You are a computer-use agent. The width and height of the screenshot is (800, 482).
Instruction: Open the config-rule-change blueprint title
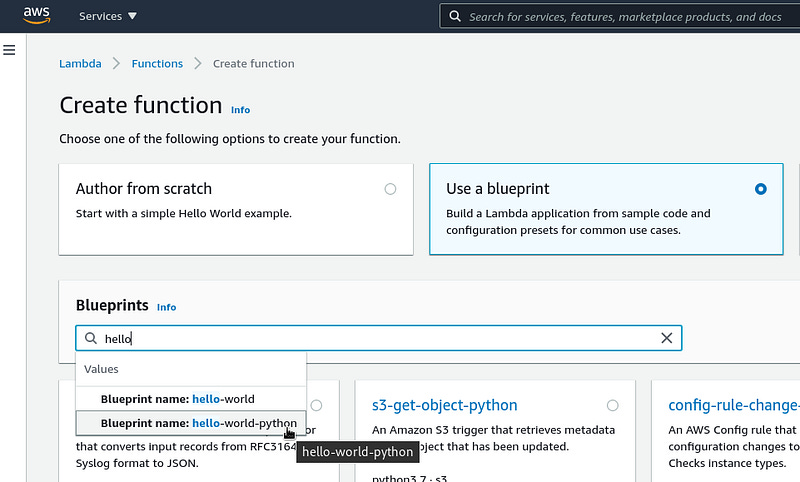click(734, 405)
